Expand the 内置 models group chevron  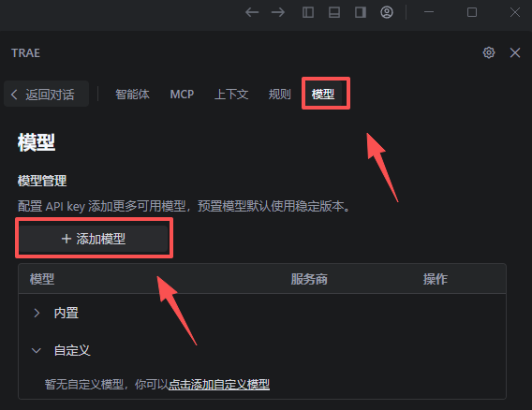pyautogui.click(x=37, y=313)
